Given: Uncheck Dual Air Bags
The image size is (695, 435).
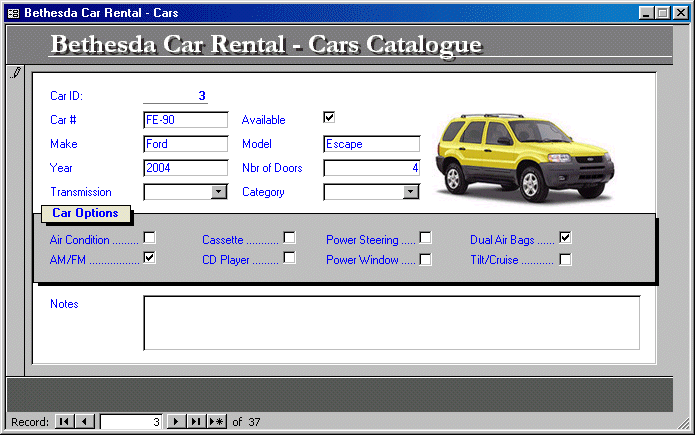Looking at the screenshot, I should pyautogui.click(x=565, y=238).
